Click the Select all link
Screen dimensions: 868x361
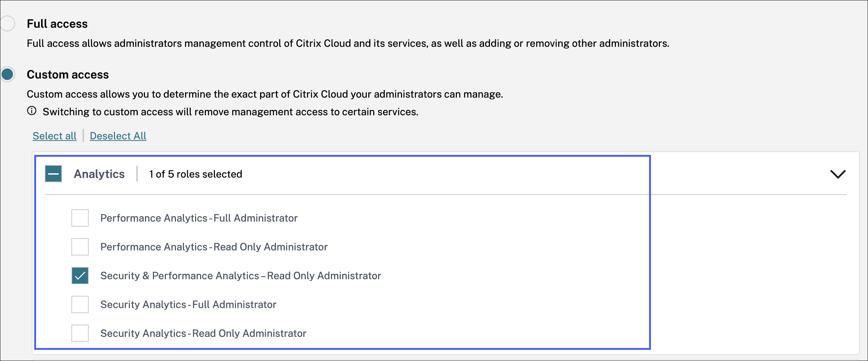tap(54, 136)
